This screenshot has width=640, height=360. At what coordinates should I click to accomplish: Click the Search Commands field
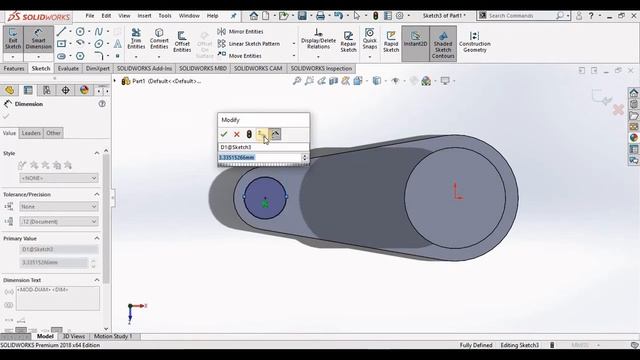[x=522, y=16]
